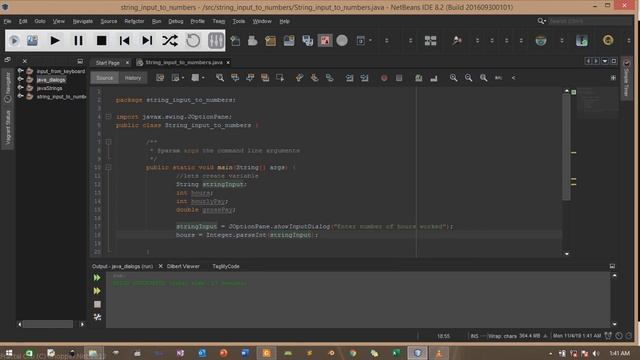Viewport: 640px width, 360px height.
Task: Toggle a bookmark on the current line
Action: point(330,78)
